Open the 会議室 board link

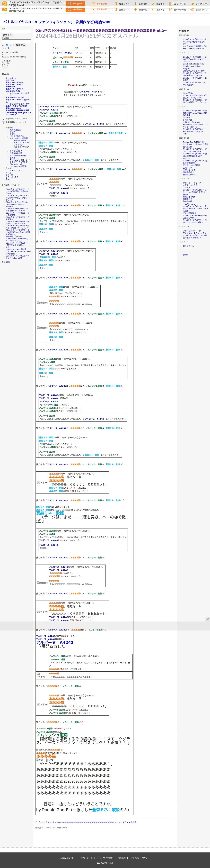click(12, 134)
